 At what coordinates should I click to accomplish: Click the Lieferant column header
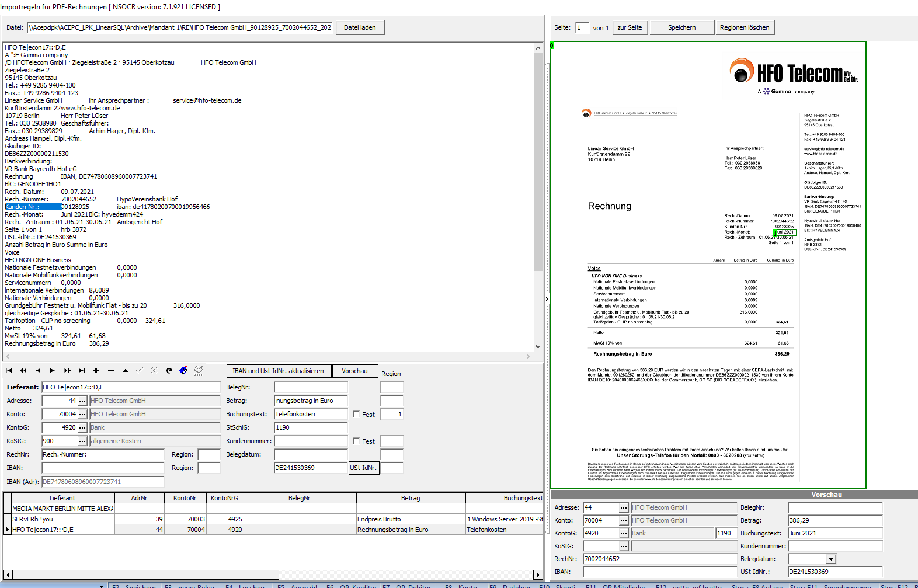tap(62, 498)
